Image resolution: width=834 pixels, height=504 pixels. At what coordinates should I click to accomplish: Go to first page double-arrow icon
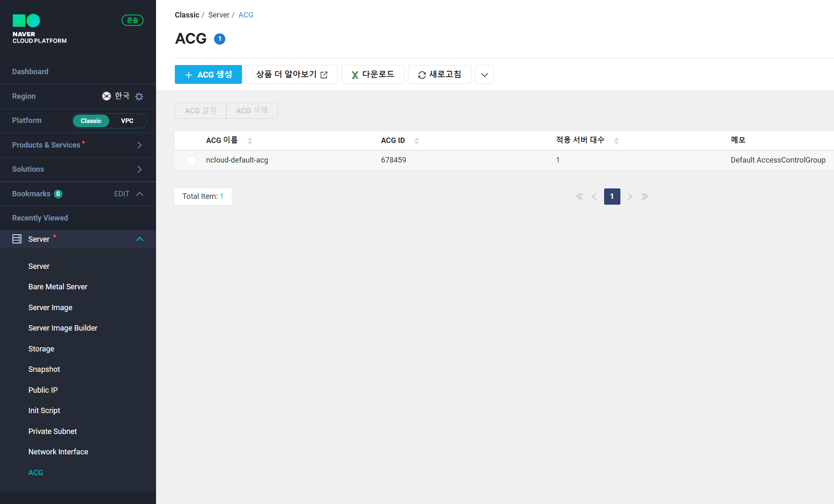580,196
